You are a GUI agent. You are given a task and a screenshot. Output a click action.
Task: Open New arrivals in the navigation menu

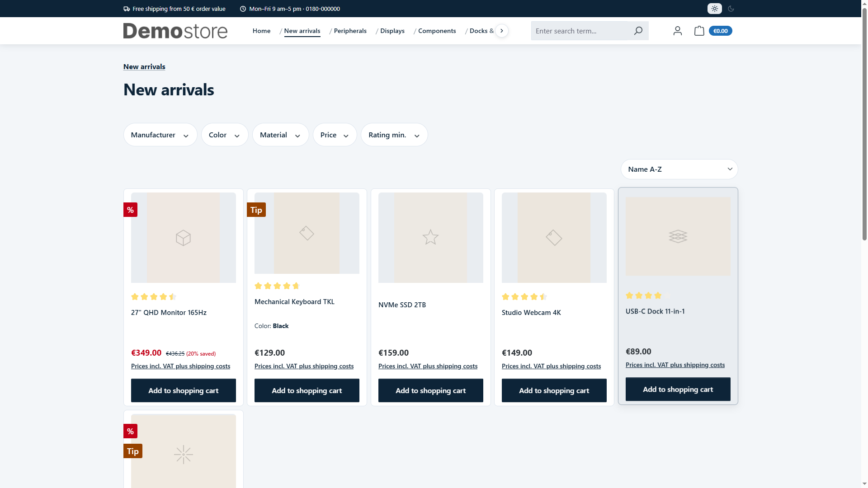point(302,31)
